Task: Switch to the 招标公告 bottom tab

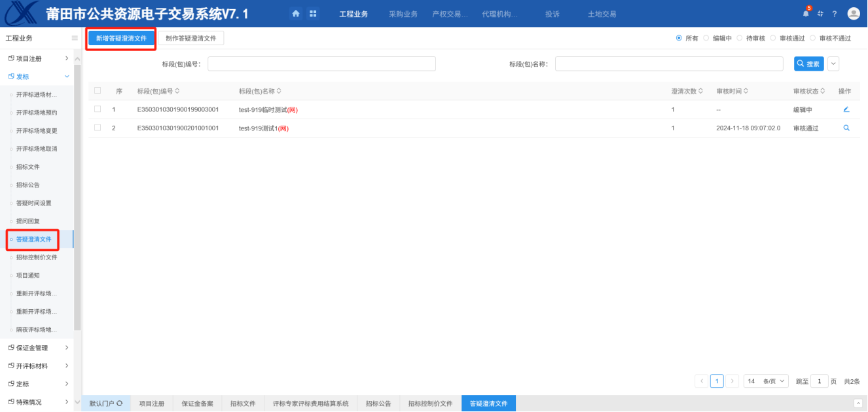Action: coord(378,403)
